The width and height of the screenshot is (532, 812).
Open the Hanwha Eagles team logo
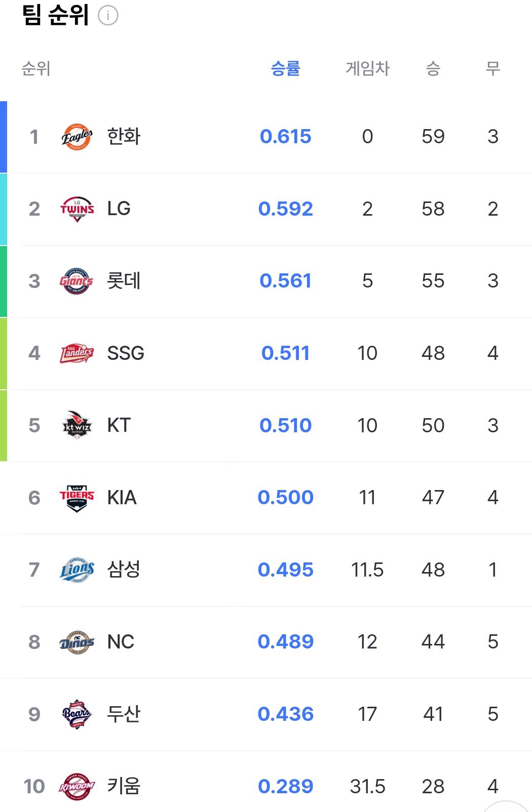click(x=77, y=137)
